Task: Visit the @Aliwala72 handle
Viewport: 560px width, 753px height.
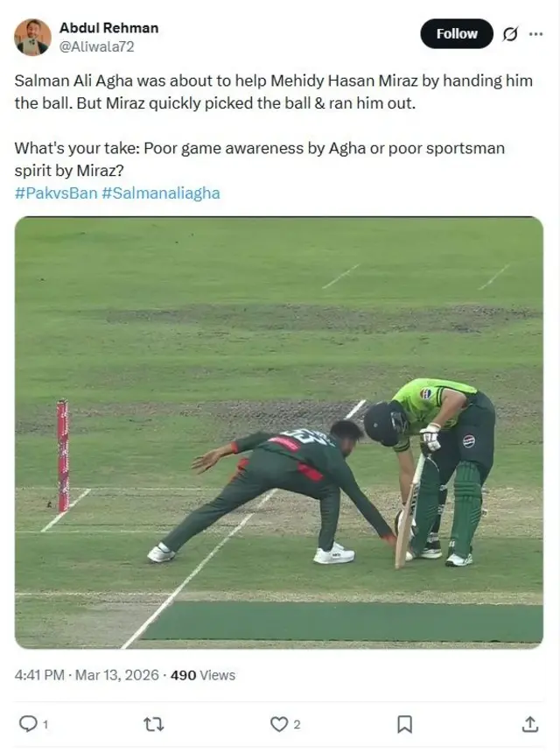Action: [96, 46]
